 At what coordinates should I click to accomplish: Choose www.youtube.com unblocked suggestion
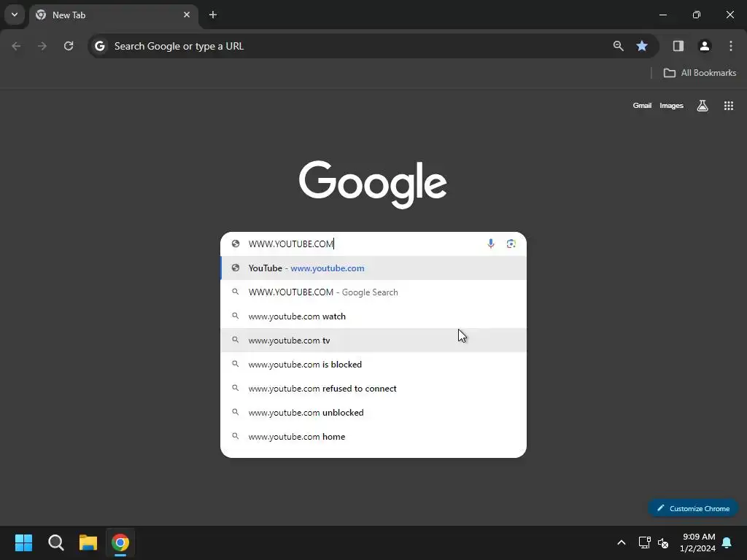tap(373, 413)
